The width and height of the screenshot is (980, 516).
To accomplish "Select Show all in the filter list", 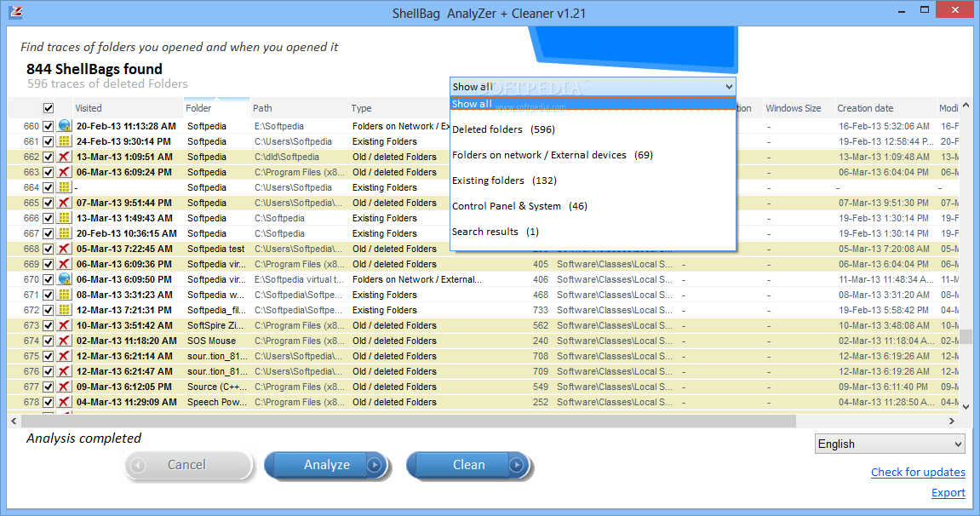I will coord(593,104).
